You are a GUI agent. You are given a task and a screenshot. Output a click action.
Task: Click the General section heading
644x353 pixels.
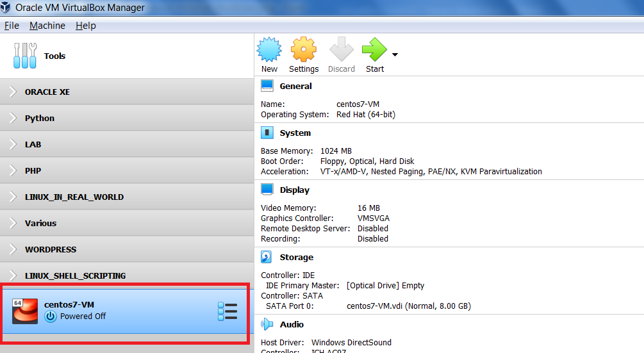pyautogui.click(x=295, y=86)
